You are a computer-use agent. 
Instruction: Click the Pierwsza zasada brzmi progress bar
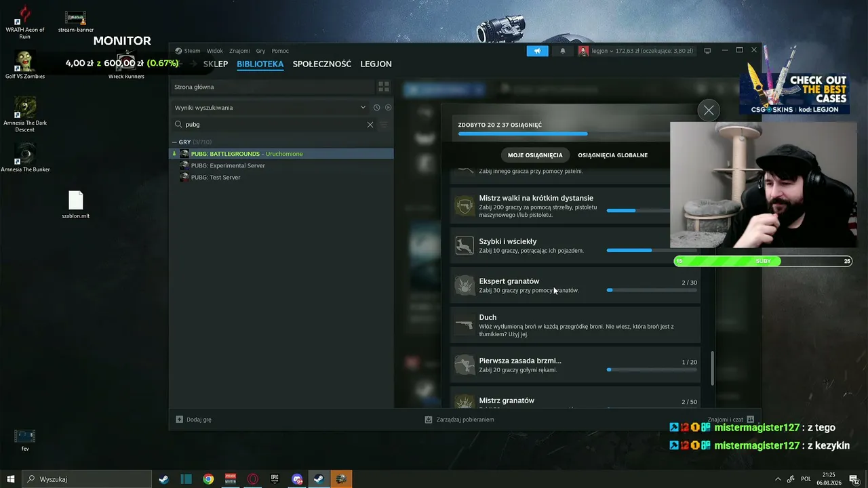click(x=652, y=369)
